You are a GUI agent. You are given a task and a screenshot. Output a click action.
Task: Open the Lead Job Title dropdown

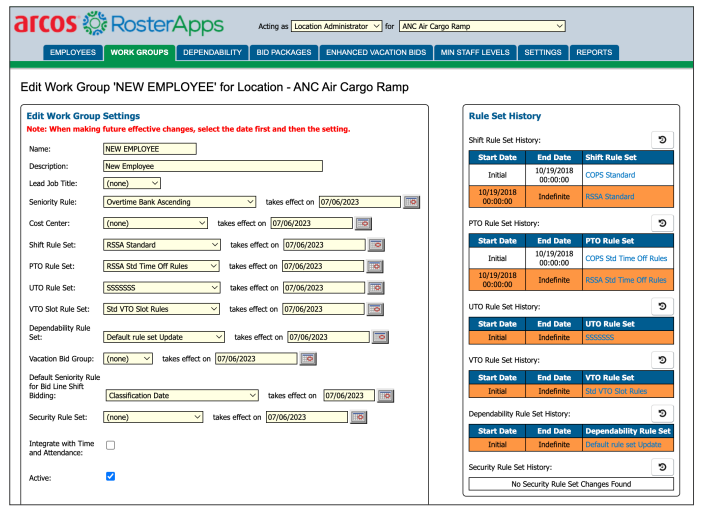click(132, 183)
